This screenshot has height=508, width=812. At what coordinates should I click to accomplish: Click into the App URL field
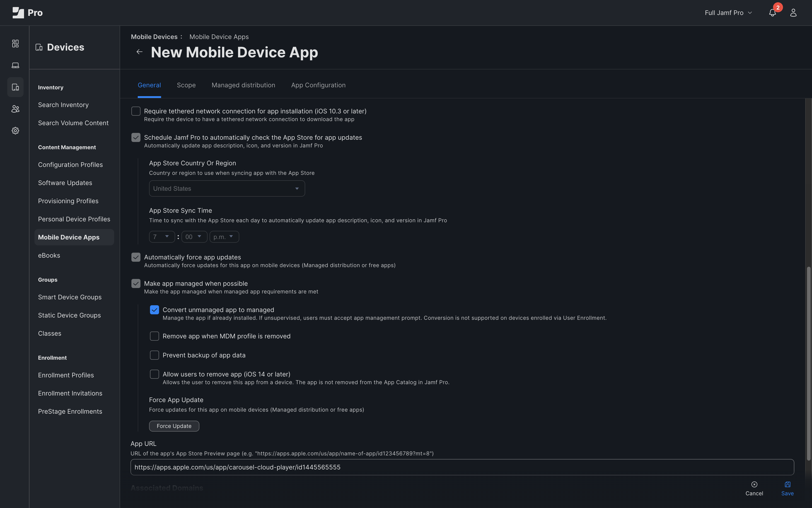(x=462, y=467)
